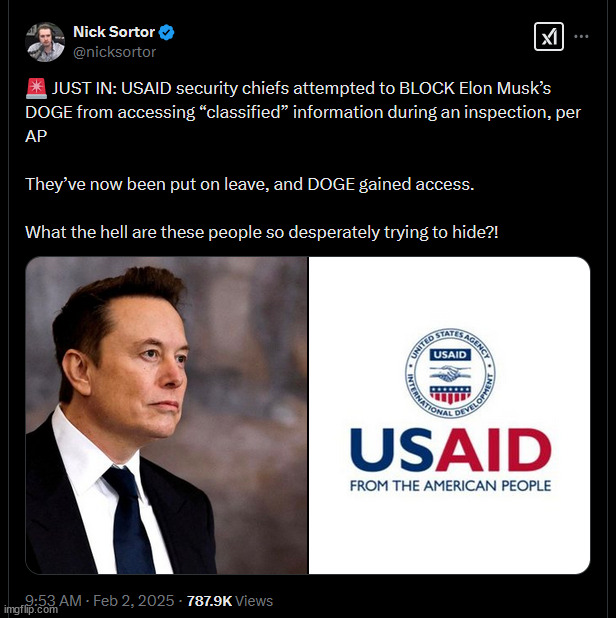Open the Nick Sortor display name link
616x618 pixels.
pos(114,32)
